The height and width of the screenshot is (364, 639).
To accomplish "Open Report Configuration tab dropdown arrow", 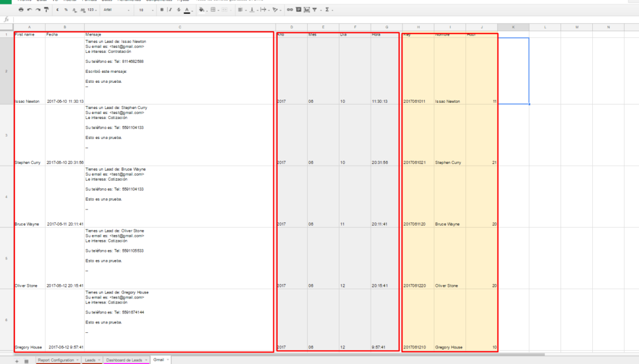I will [x=77, y=360].
